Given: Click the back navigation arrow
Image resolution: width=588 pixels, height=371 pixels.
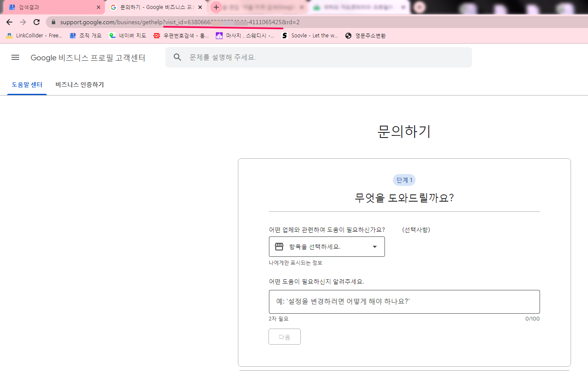Looking at the screenshot, I should click(9, 22).
